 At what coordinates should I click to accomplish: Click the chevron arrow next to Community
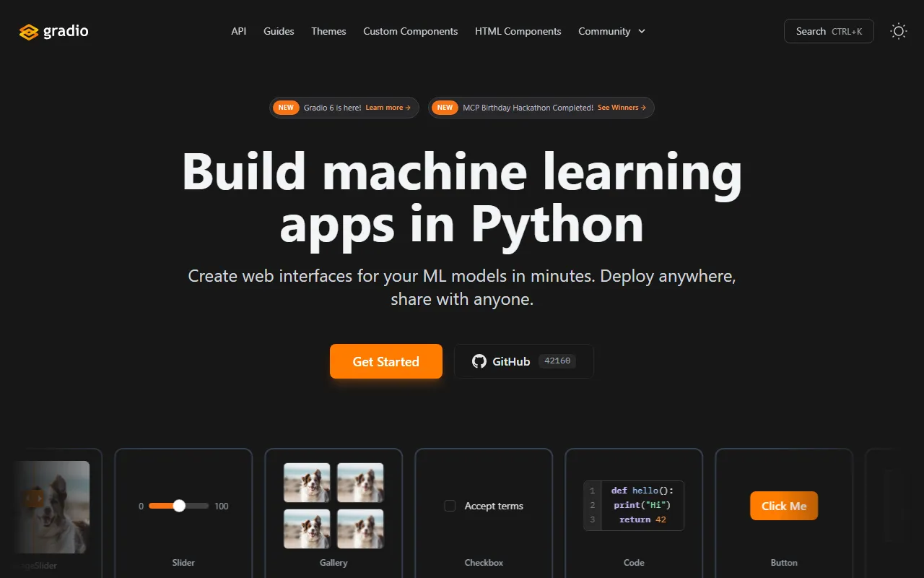coord(642,31)
